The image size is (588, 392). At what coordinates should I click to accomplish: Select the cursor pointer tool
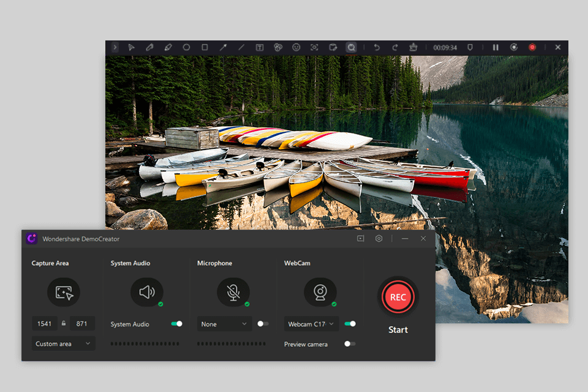pos(131,48)
